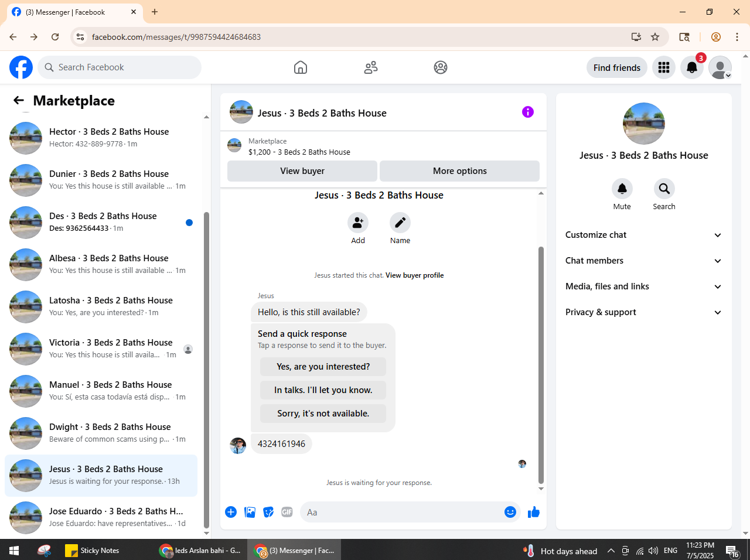Viewport: 750px width, 560px height.
Task: Open Albesa conversation in the list
Action: [101, 265]
